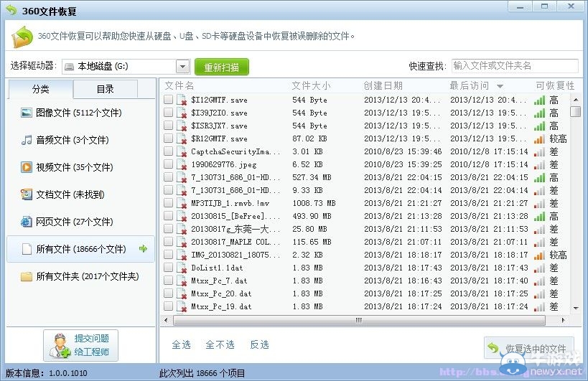588x381 pixels.
Task: Select the image files category icon
Action: tap(27, 113)
